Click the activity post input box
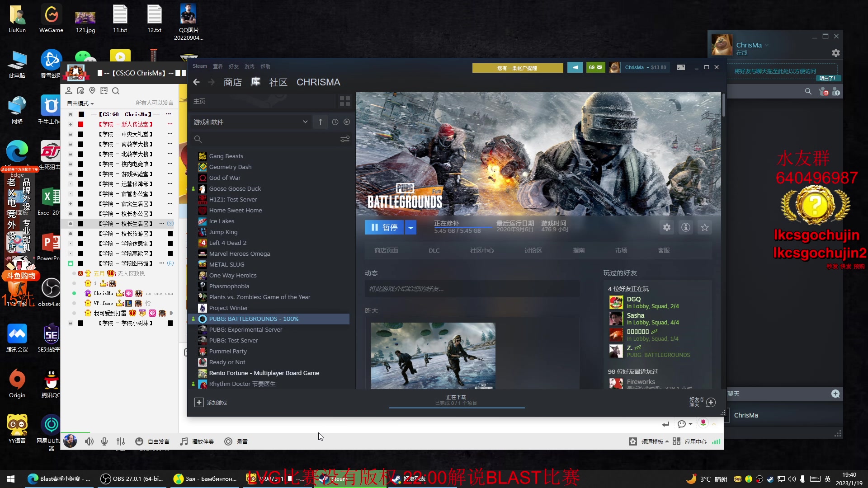Viewport: 868px width, 488px height. point(472,289)
